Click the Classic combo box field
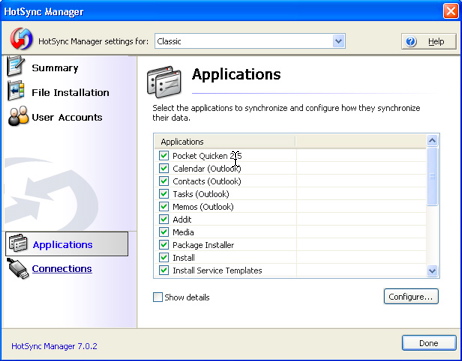The width and height of the screenshot is (462, 361). pyautogui.click(x=250, y=41)
